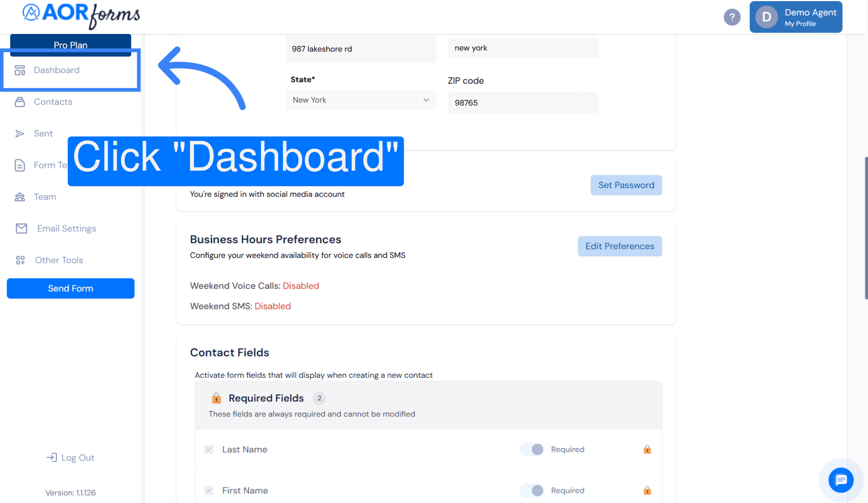Open the help question mark icon
Viewport: 868px width, 503px height.
point(732,17)
